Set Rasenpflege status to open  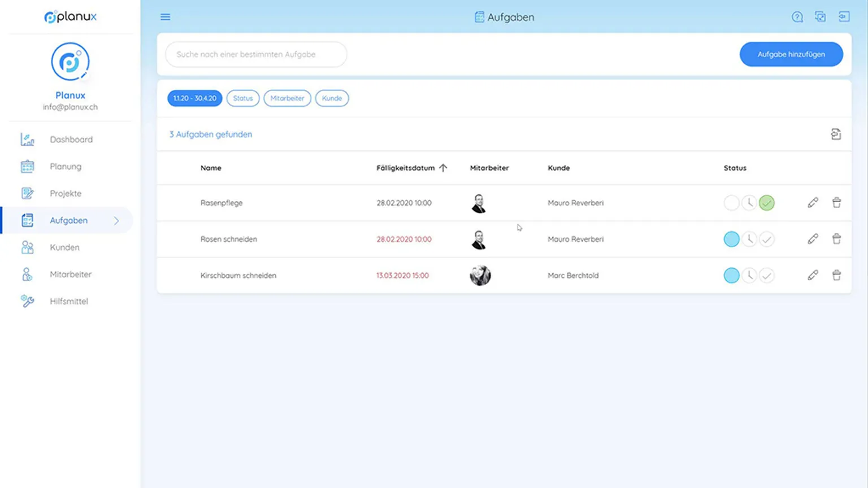pyautogui.click(x=731, y=203)
